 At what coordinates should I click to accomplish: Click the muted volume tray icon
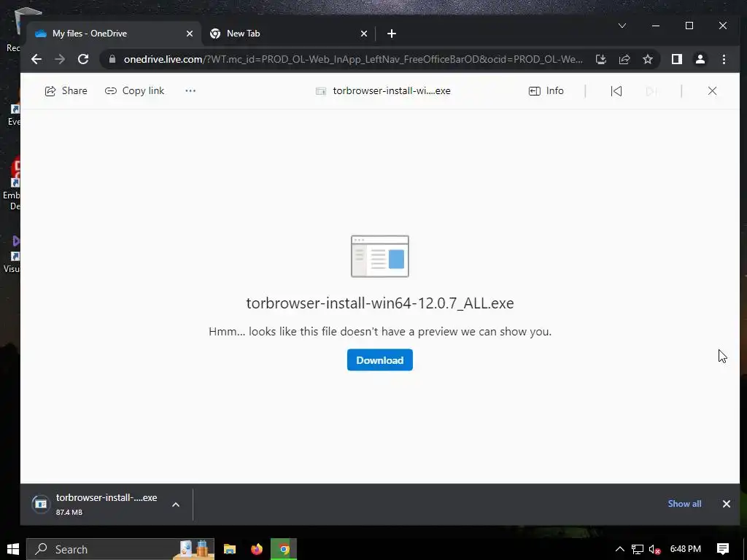click(654, 550)
